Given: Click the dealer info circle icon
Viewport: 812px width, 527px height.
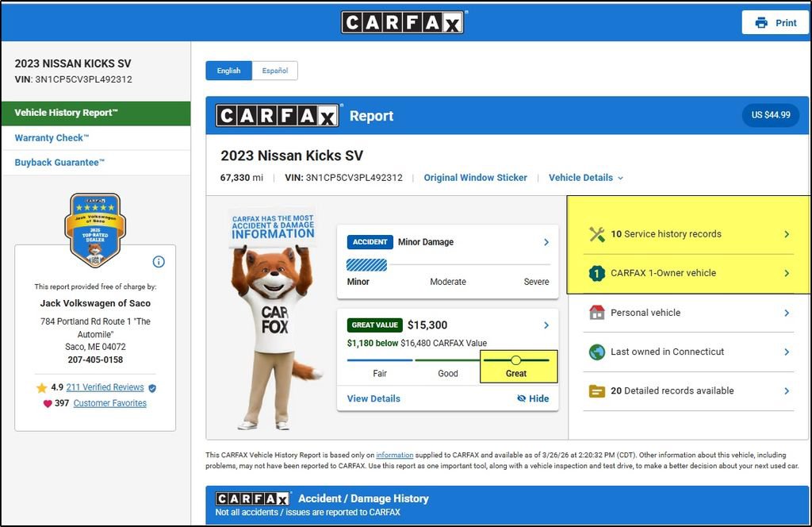Looking at the screenshot, I should pyautogui.click(x=158, y=262).
